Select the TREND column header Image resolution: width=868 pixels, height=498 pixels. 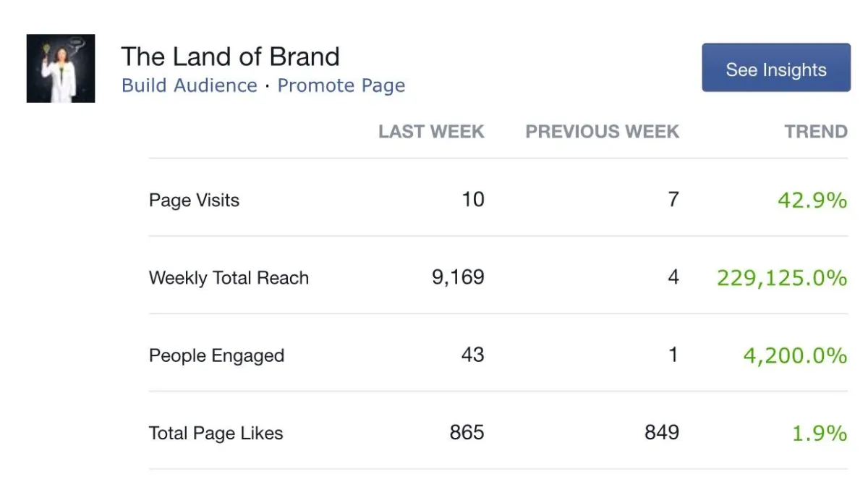tap(816, 132)
